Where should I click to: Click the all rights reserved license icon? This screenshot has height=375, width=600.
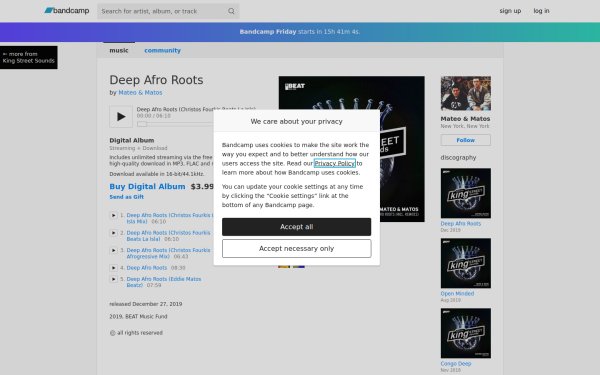112,333
